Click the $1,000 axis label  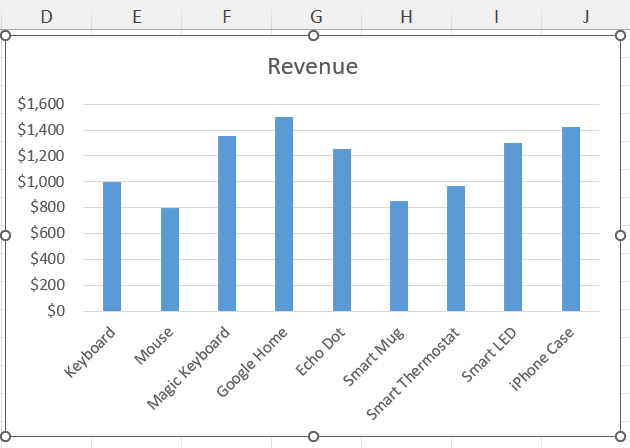pyautogui.click(x=41, y=182)
